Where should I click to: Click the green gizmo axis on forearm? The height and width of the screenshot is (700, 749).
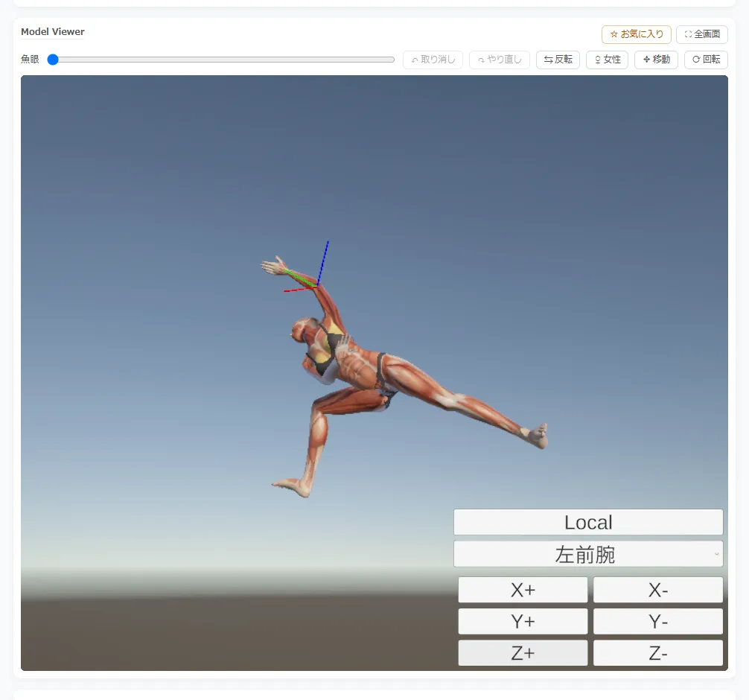(300, 278)
